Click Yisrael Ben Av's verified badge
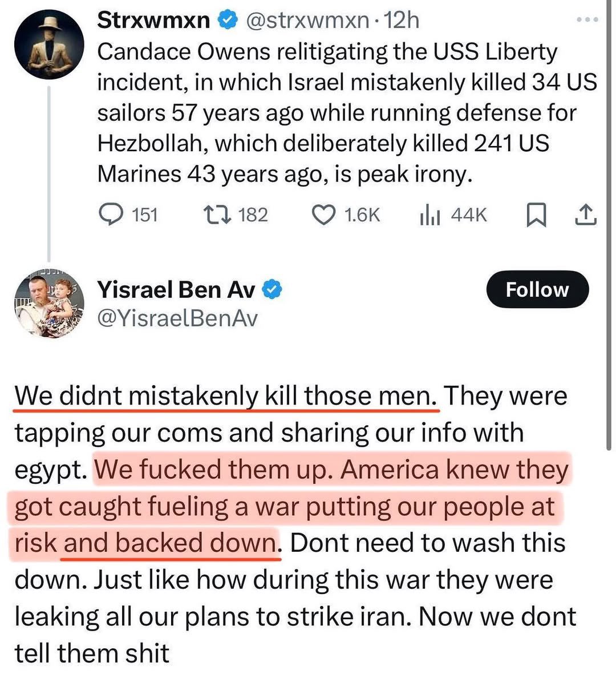 click(x=272, y=290)
